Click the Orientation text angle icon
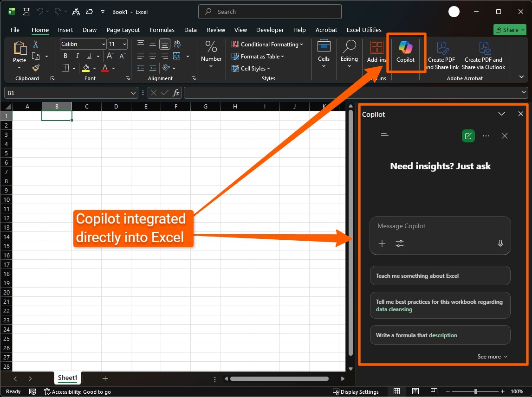 166,68
